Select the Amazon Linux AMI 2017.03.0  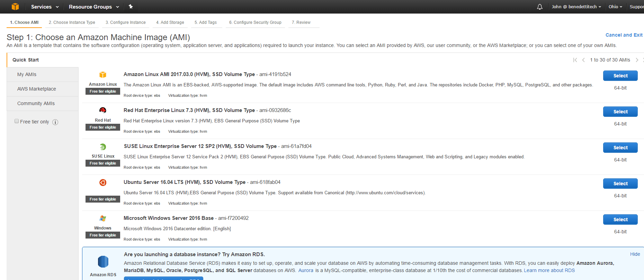click(620, 76)
